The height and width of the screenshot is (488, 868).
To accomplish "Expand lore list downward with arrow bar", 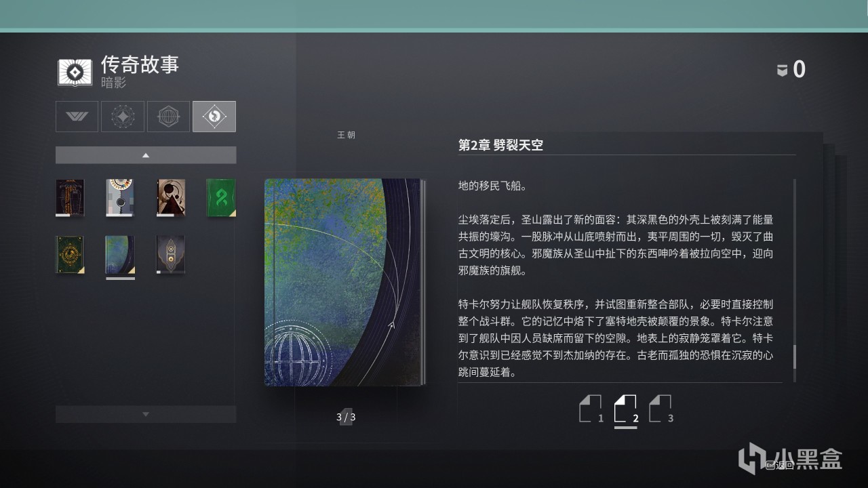I will pos(146,414).
